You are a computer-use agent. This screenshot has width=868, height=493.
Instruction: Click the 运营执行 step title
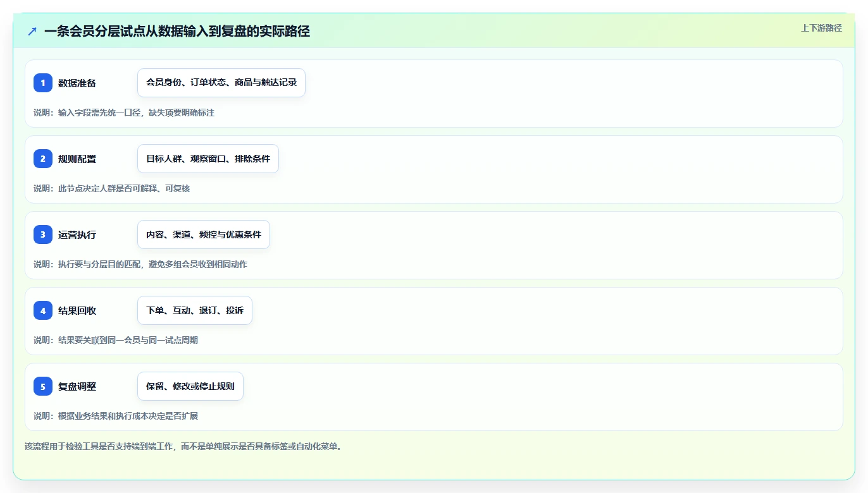tap(77, 234)
